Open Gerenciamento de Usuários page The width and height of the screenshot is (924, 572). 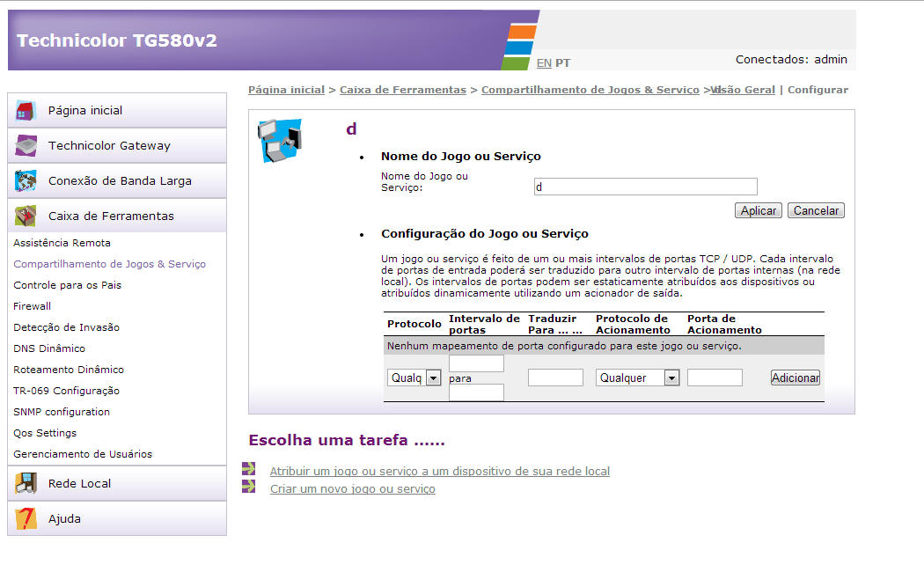point(83,454)
